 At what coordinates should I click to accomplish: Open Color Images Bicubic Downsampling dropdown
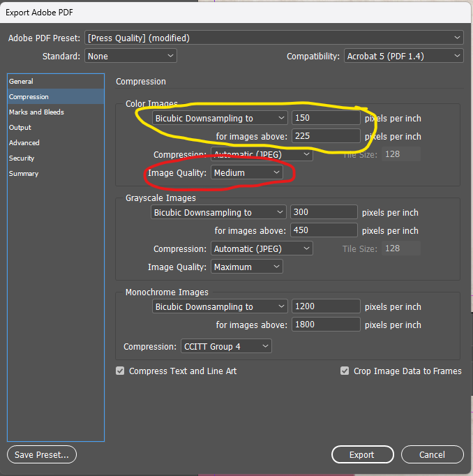[220, 119]
